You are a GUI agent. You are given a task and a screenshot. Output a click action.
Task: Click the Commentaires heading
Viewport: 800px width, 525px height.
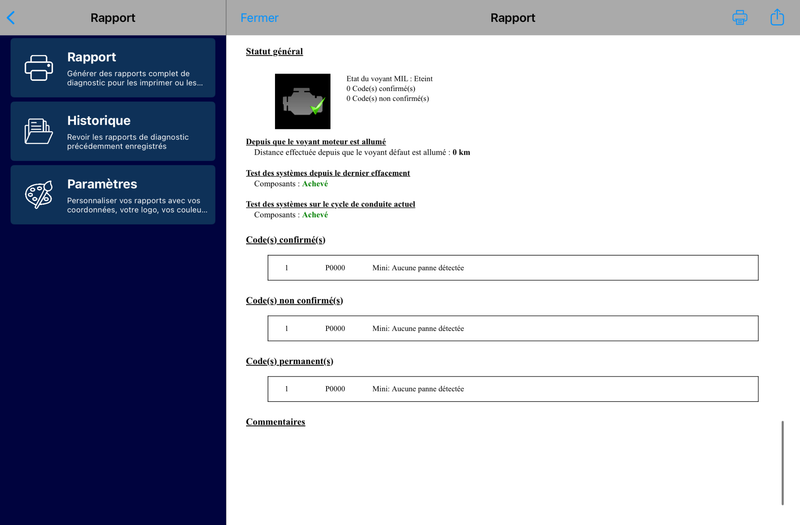pos(276,422)
